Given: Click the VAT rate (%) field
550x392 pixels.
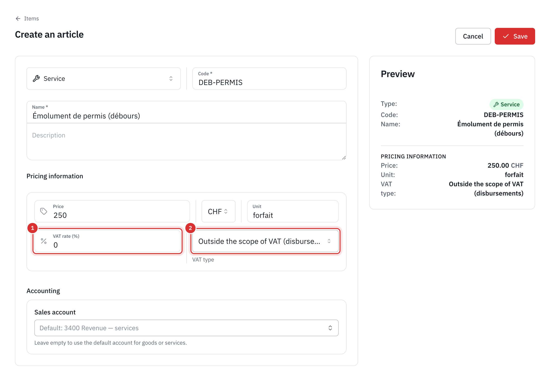Looking at the screenshot, I should 108,241.
